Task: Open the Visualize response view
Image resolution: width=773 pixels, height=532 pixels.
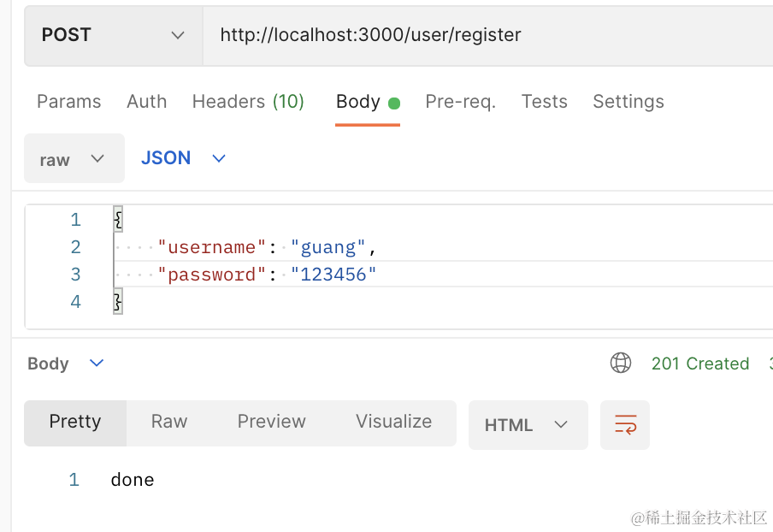Action: pyautogui.click(x=393, y=423)
